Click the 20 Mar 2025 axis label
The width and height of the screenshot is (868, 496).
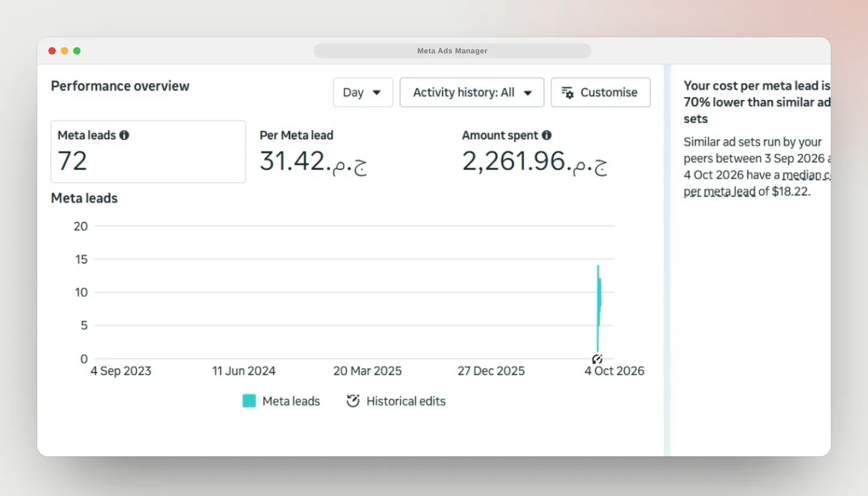pyautogui.click(x=368, y=371)
